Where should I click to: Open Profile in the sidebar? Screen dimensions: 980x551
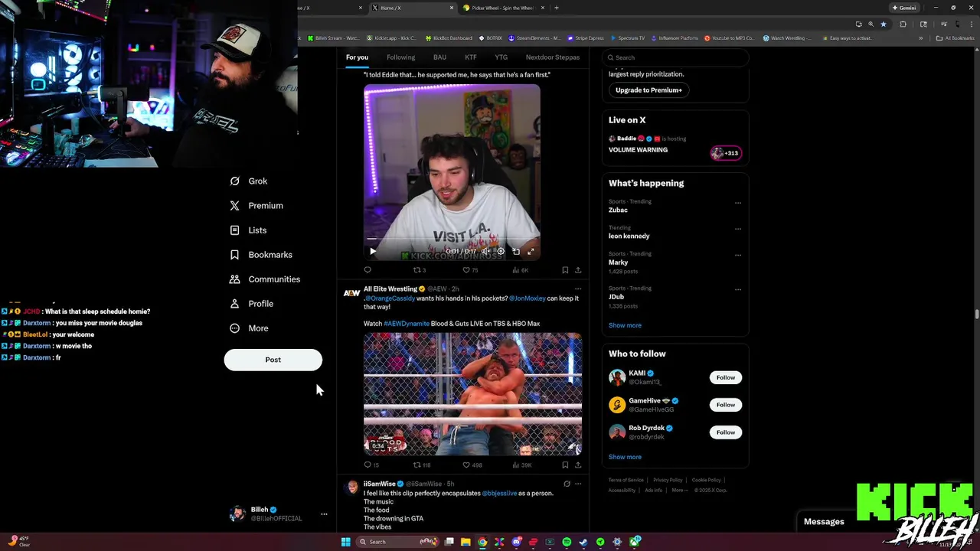coord(251,304)
